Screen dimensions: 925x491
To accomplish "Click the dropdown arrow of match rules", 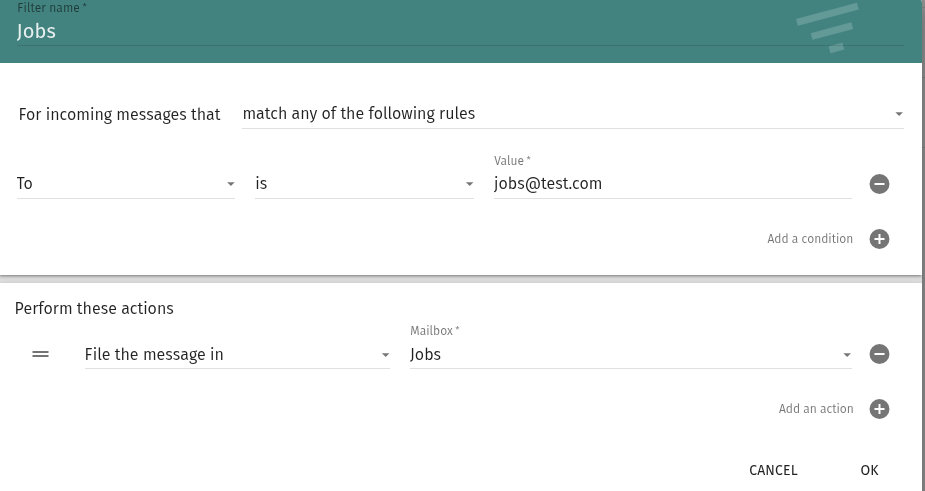I will [899, 114].
